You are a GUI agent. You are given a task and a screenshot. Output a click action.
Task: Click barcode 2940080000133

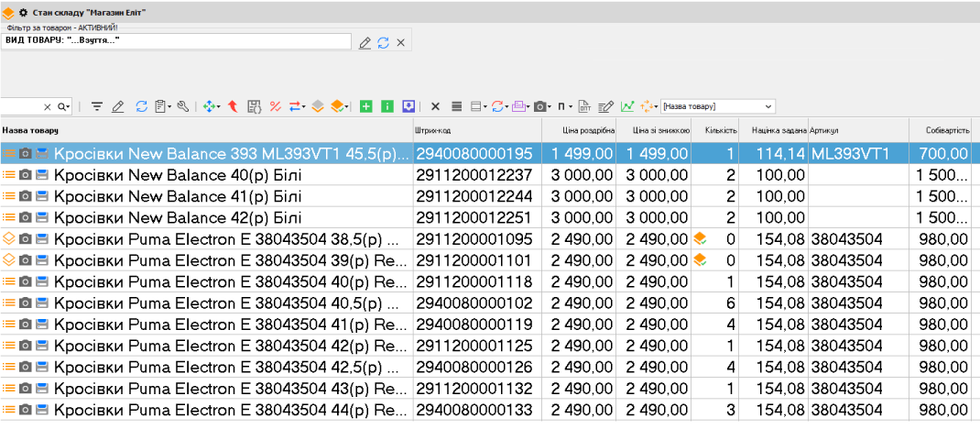click(474, 410)
